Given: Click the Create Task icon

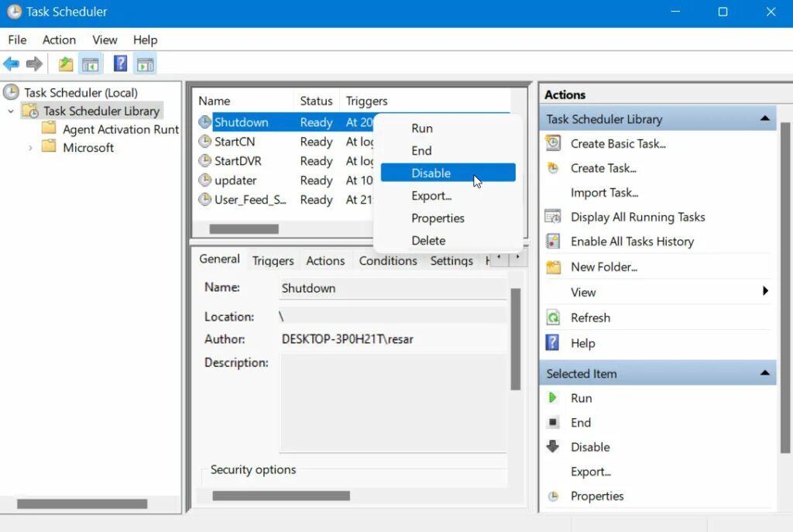Looking at the screenshot, I should [553, 168].
